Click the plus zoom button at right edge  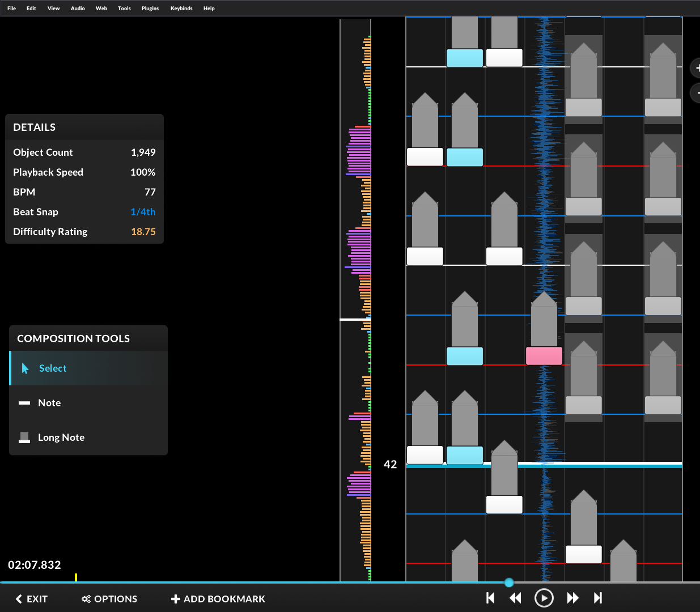point(696,68)
